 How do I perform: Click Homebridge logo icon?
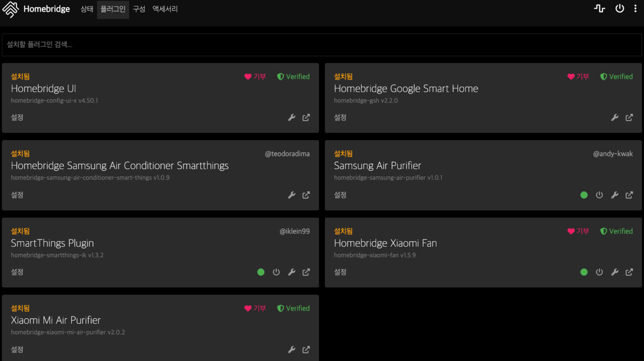10,9
